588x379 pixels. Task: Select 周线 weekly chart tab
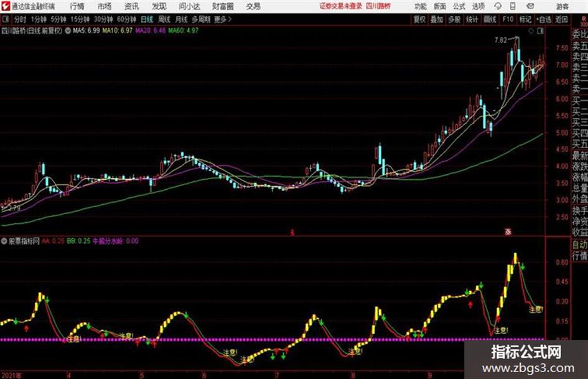(164, 19)
